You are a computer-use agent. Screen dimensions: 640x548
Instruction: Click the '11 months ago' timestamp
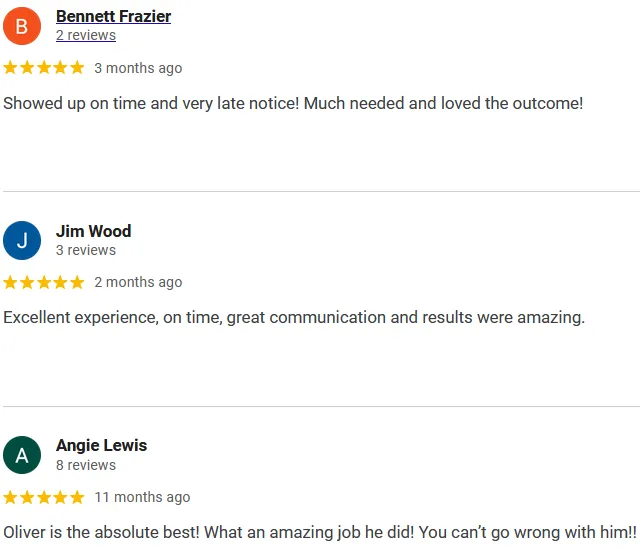pyautogui.click(x=142, y=497)
